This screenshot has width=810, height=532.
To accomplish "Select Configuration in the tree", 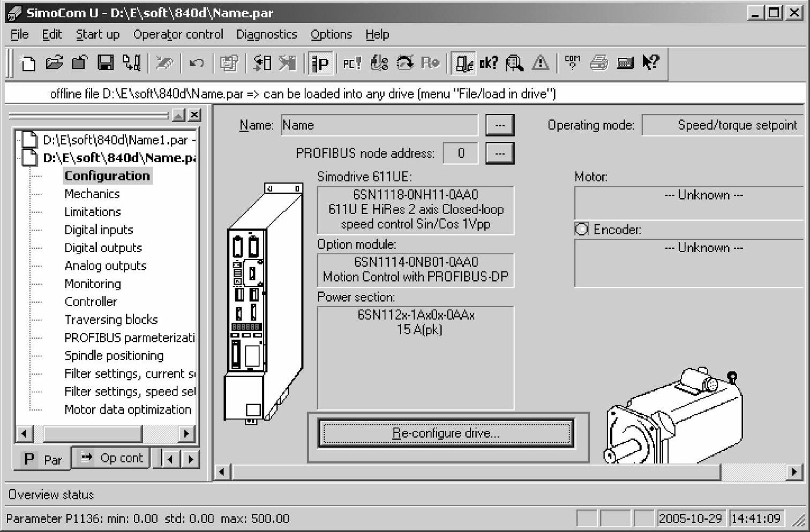I will pyautogui.click(x=107, y=176).
